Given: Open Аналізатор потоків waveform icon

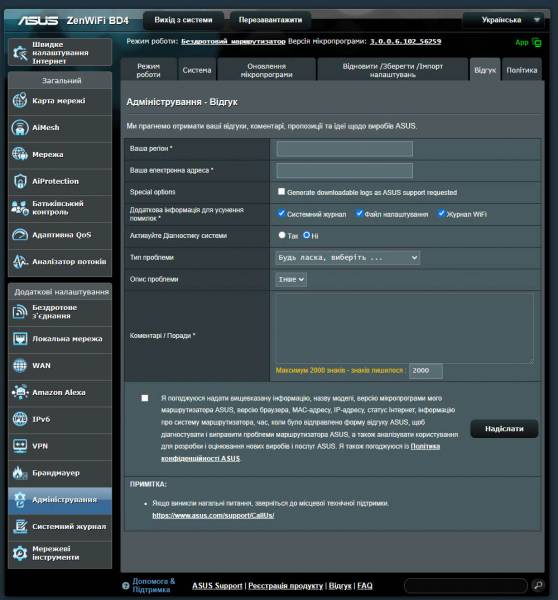Looking at the screenshot, I should tap(20, 261).
